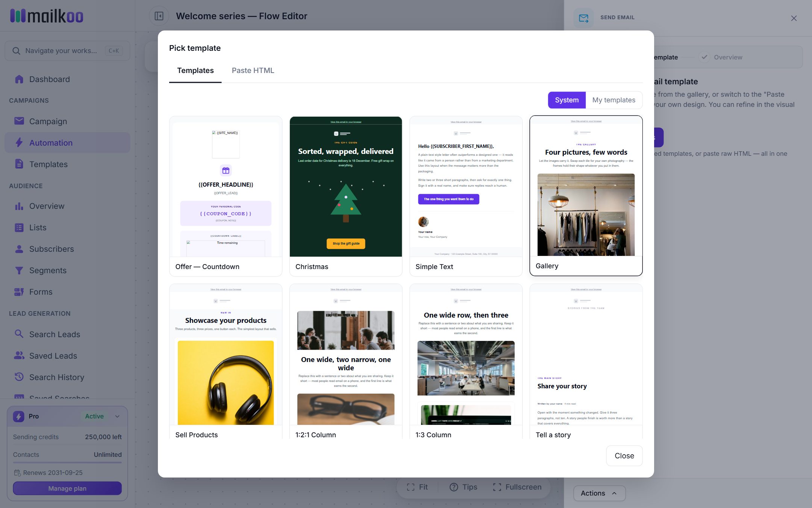Viewport: 812px width, 508px height.
Task: Select the Templates tab in dialog
Action: 195,70
